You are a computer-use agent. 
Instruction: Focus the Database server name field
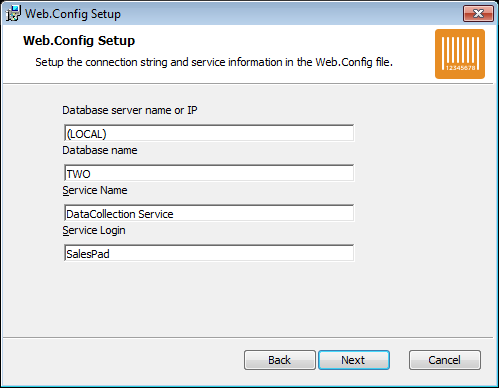pyautogui.click(x=209, y=133)
